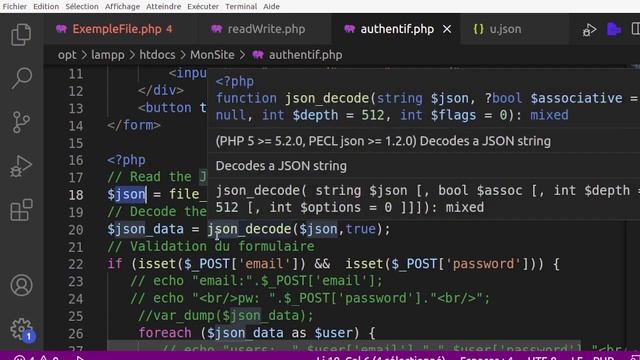Click $user variable on line 26

(333, 333)
